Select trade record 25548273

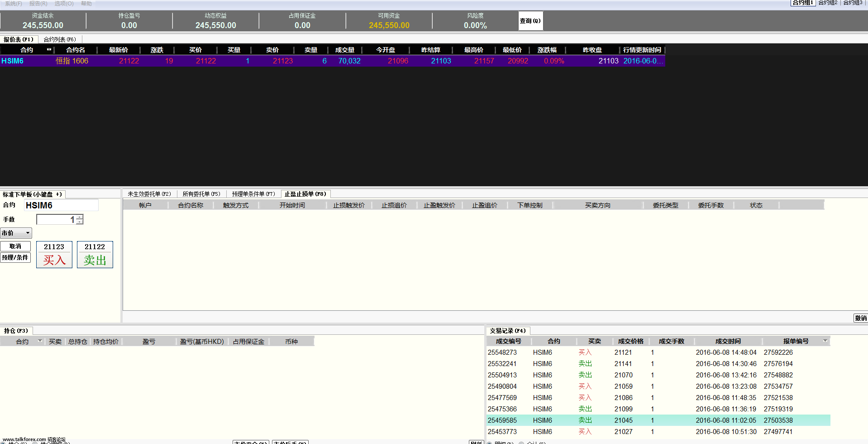point(658,352)
